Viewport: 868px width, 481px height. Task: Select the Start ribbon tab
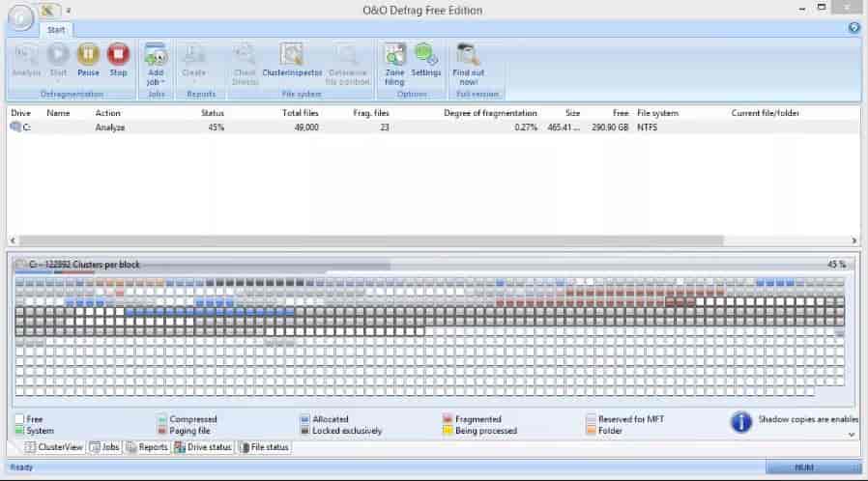(x=56, y=30)
